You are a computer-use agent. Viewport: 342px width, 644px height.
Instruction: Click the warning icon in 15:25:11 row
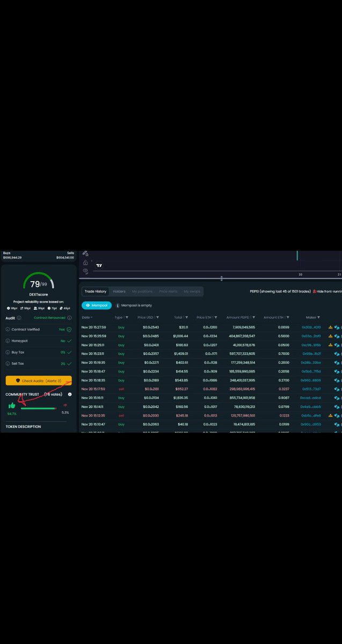(331, 345)
